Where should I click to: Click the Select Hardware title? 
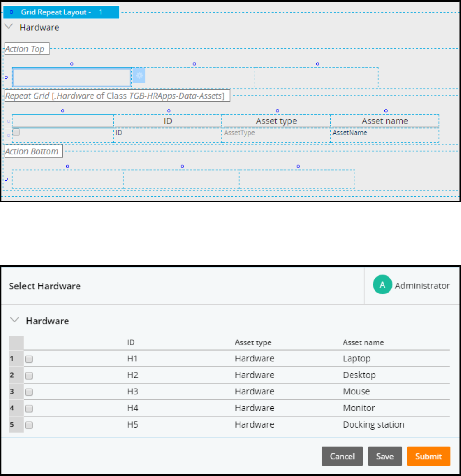[45, 286]
